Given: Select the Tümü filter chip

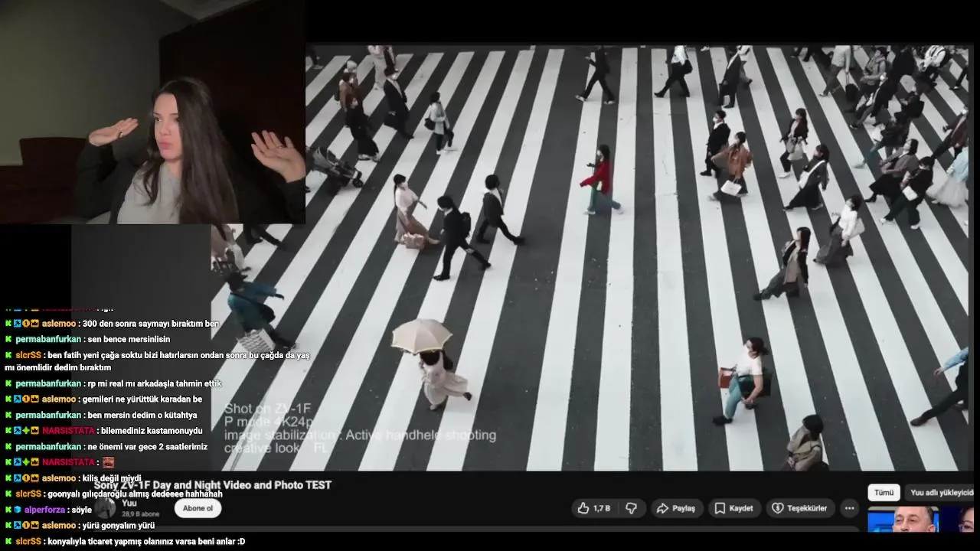Looking at the screenshot, I should coord(884,493).
